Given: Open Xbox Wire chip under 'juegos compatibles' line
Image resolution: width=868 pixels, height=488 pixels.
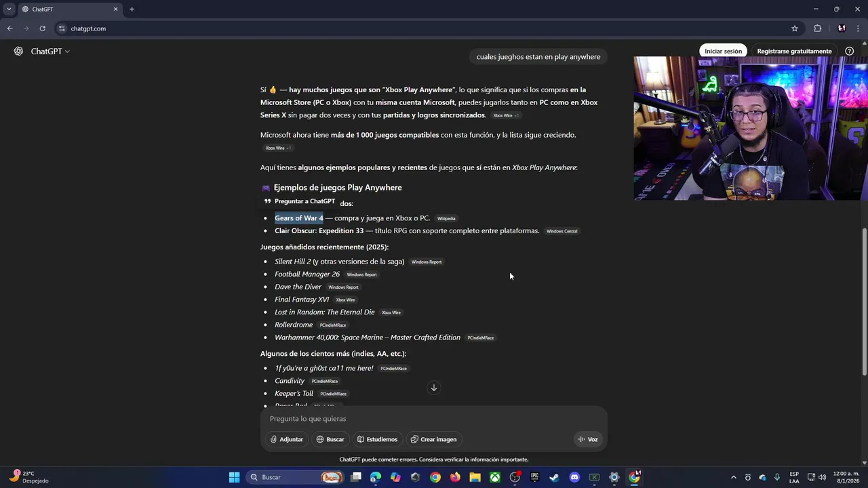Looking at the screenshot, I should click(x=277, y=148).
